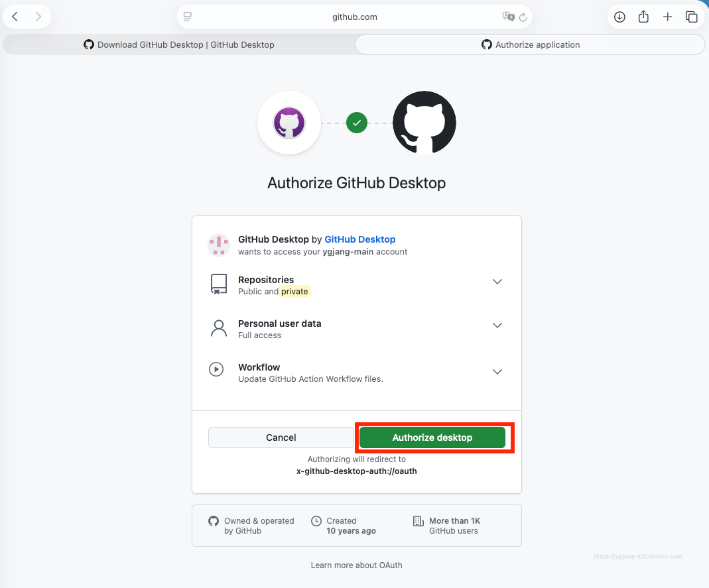Image resolution: width=709 pixels, height=588 pixels.
Task: Click the black GitHub Octocat logo
Action: [x=424, y=123]
